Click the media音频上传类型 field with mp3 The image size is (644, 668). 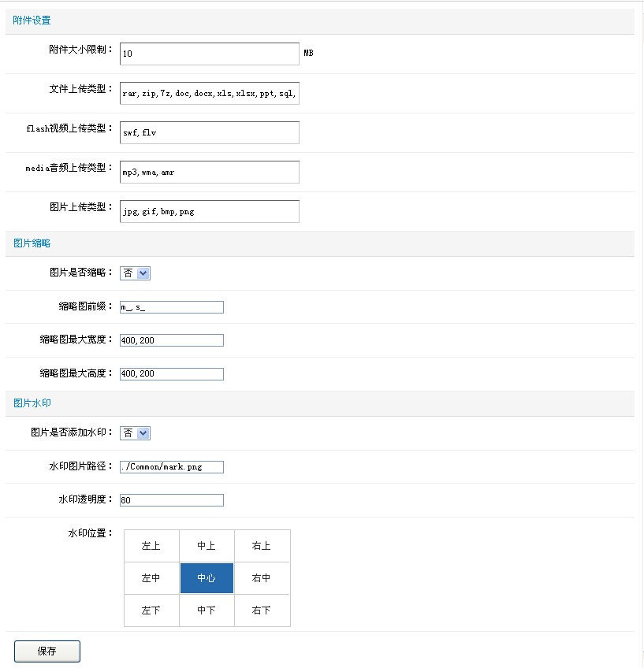(209, 172)
